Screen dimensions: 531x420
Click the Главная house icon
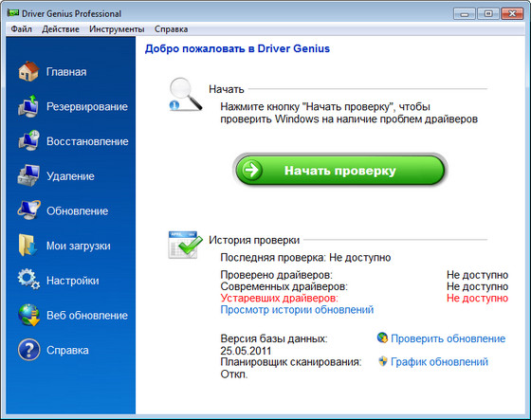(28, 71)
